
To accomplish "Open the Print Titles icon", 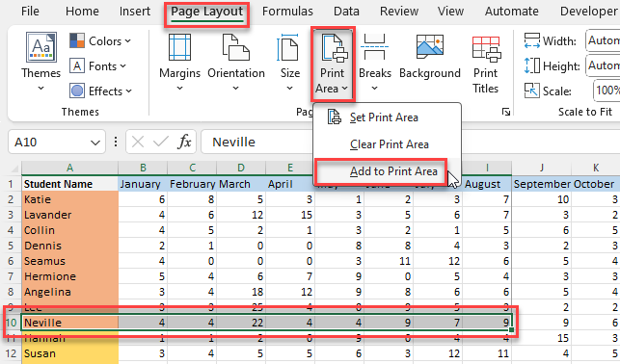I will pyautogui.click(x=486, y=49).
